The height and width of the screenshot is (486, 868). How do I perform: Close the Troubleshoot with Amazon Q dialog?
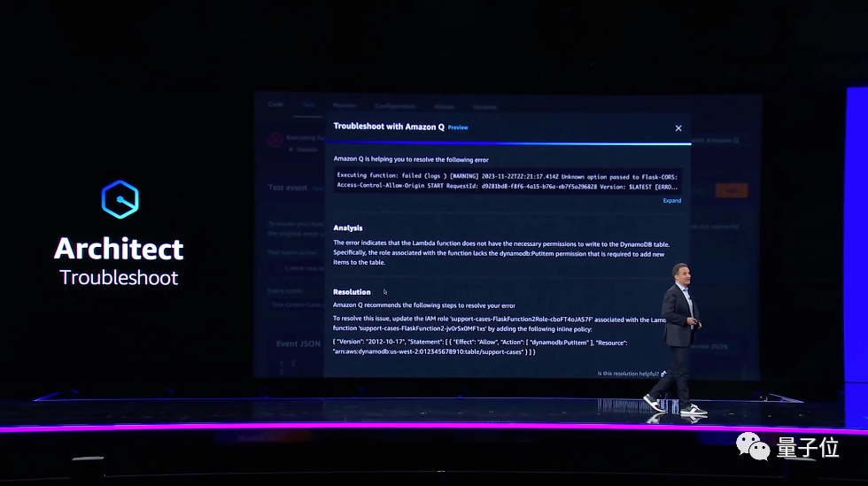click(678, 128)
